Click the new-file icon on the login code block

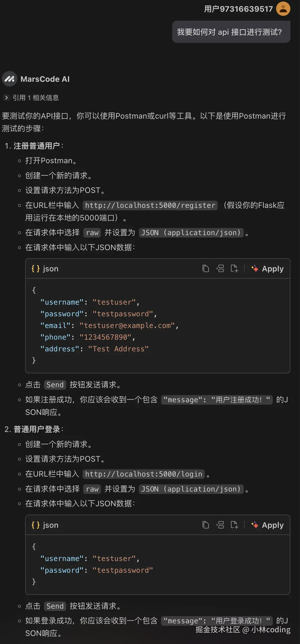pyautogui.click(x=234, y=525)
